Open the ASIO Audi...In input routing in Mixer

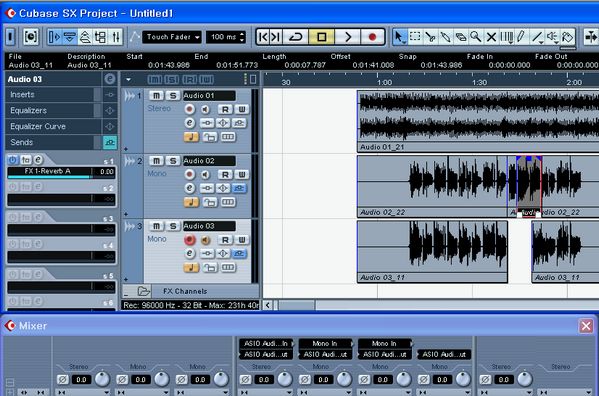click(266, 344)
